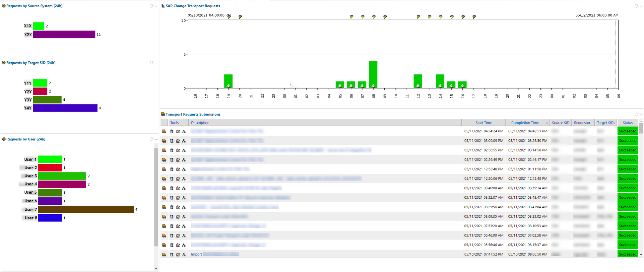
Task: Open the Requests by User (24h) title link
Action: tap(26, 139)
